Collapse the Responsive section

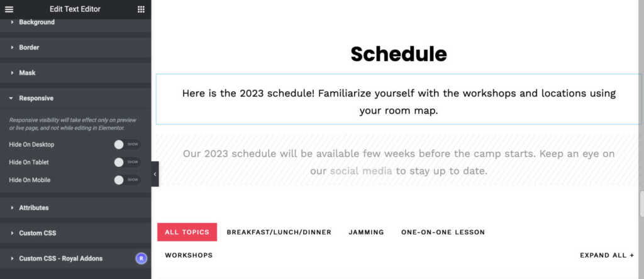(75, 98)
